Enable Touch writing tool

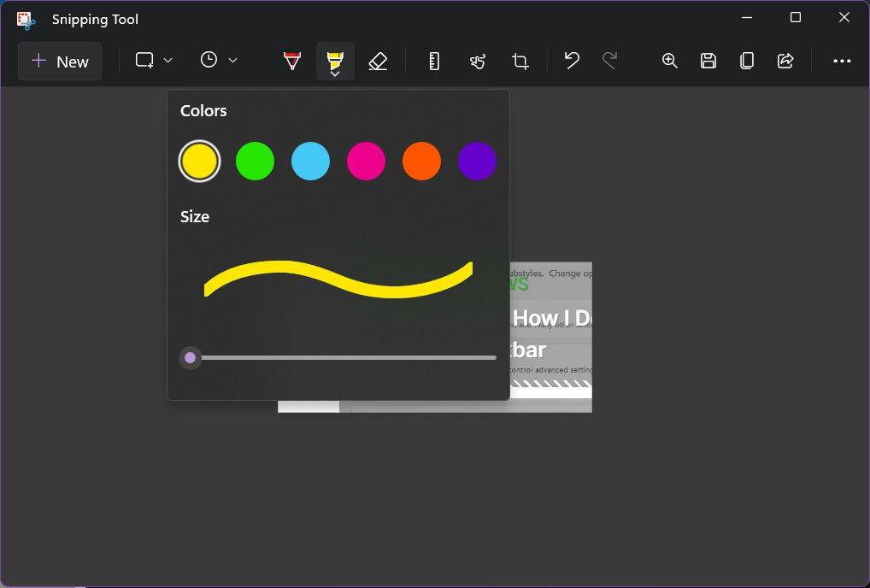point(477,61)
